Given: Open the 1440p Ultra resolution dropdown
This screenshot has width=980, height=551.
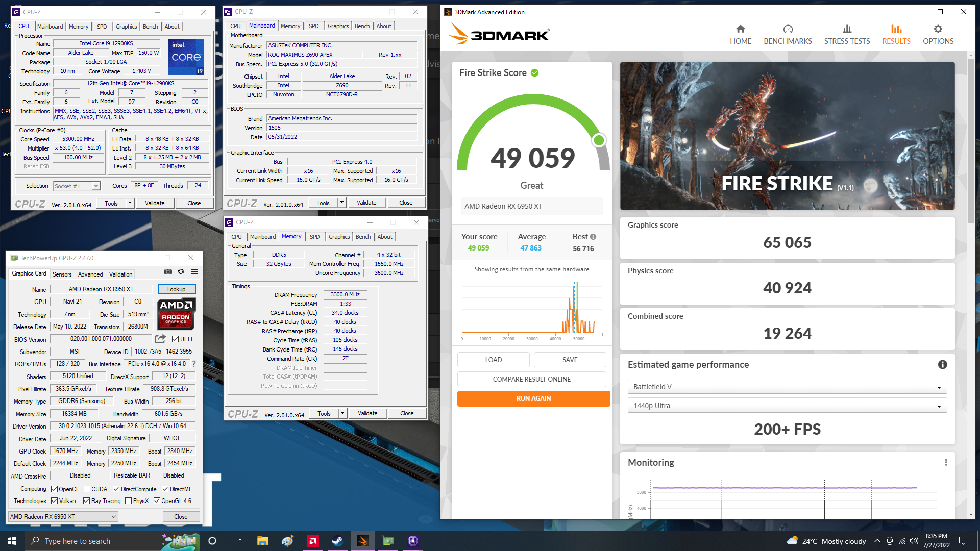Looking at the screenshot, I should click(x=787, y=406).
